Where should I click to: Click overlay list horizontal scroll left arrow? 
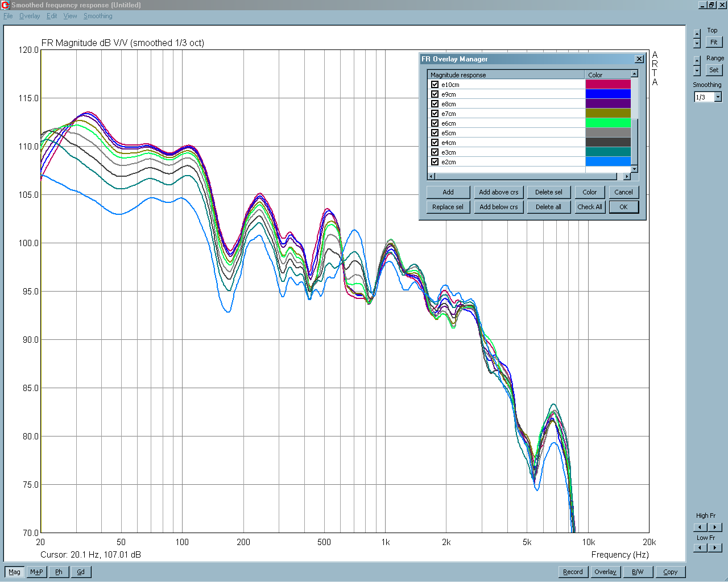coord(431,176)
